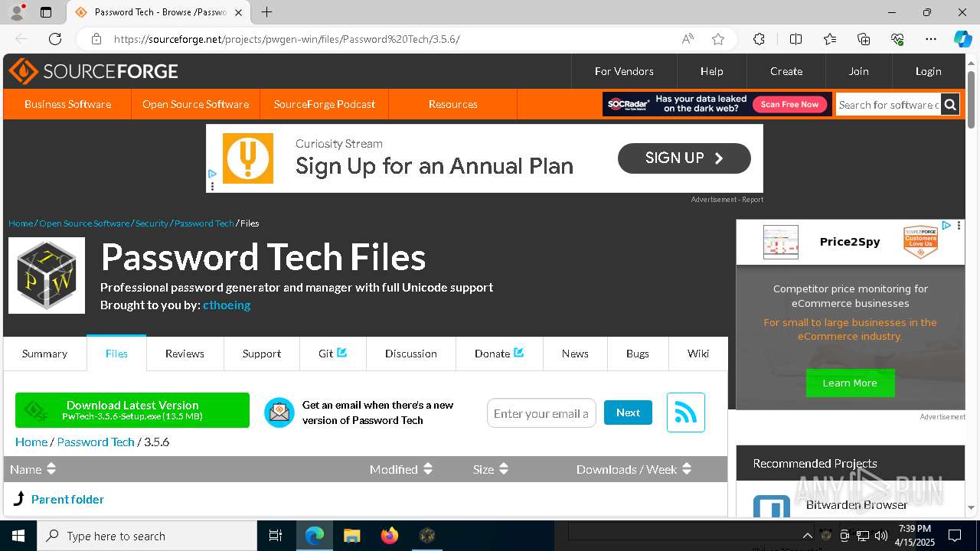The width and height of the screenshot is (980, 551).
Task: Open the Resources menu
Action: coord(453,104)
